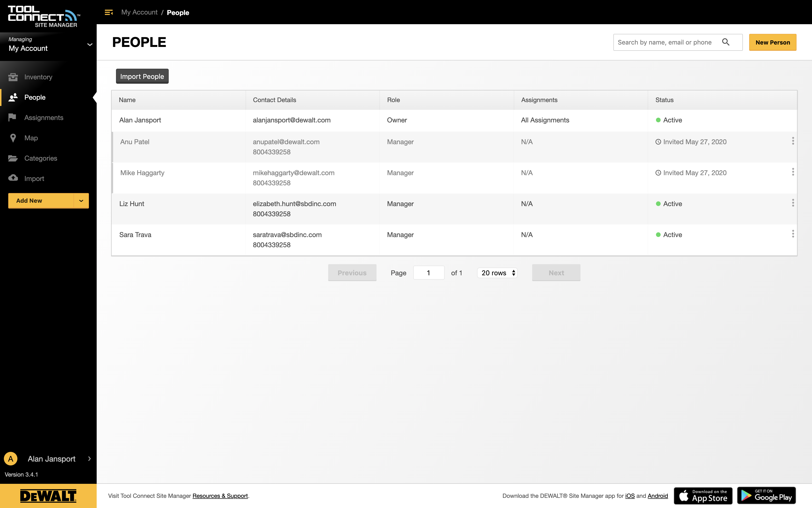
Task: Click the Map pin icon
Action: pyautogui.click(x=13, y=138)
